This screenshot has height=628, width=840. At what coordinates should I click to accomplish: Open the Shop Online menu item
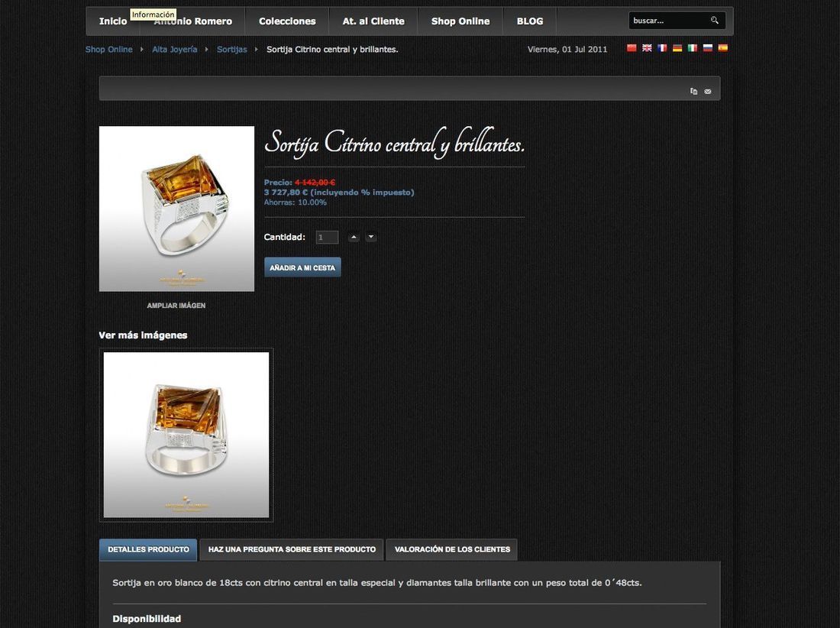460,21
